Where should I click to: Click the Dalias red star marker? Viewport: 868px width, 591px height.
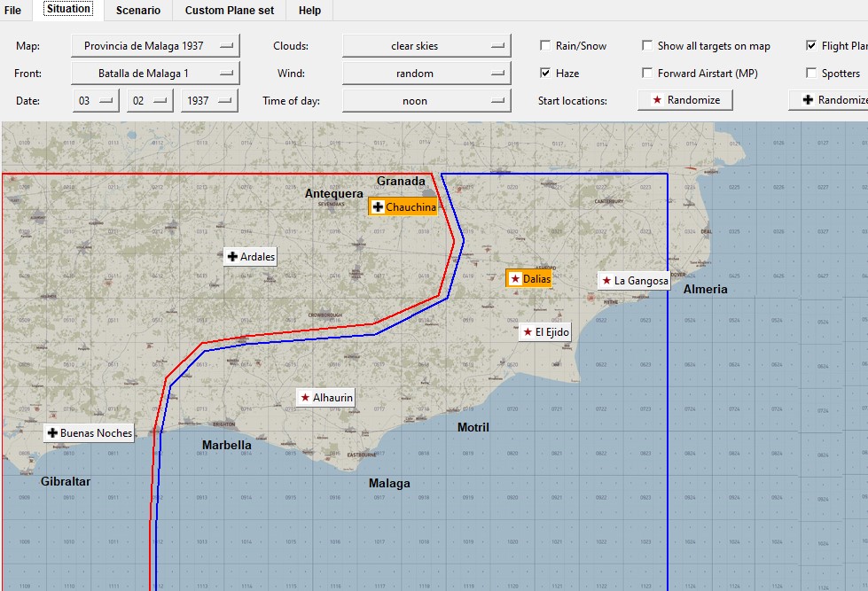tap(529, 277)
